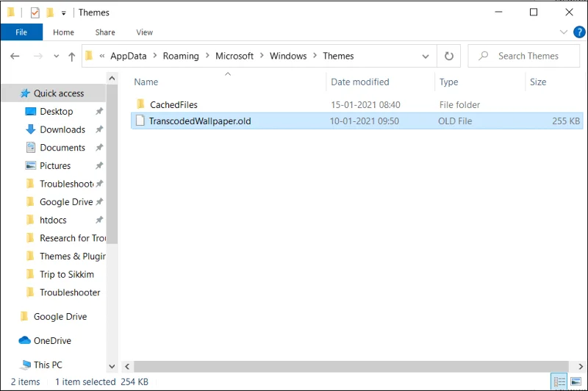Open the Troubleshooter folder

click(x=70, y=293)
